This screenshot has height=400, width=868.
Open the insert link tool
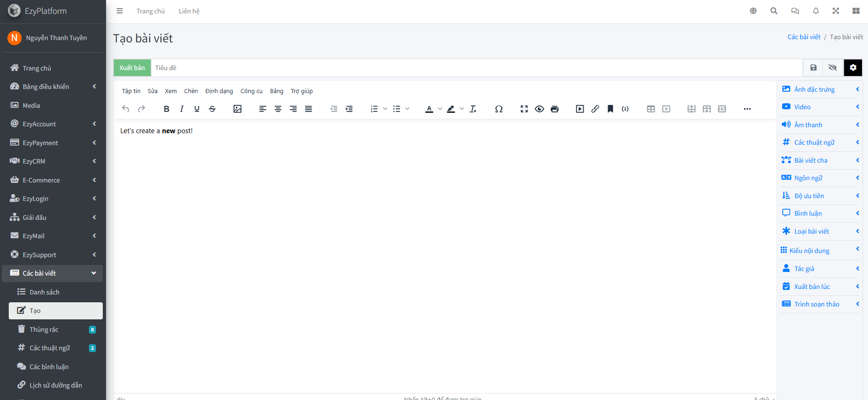[595, 109]
